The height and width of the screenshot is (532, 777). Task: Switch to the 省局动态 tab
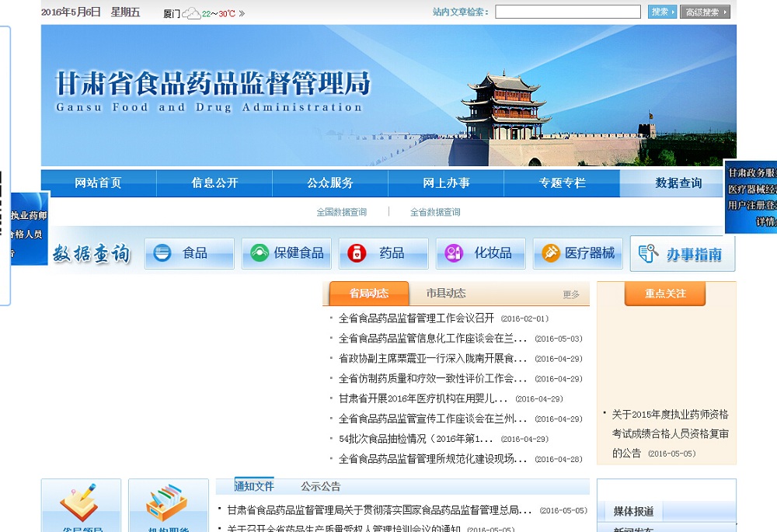(x=368, y=294)
